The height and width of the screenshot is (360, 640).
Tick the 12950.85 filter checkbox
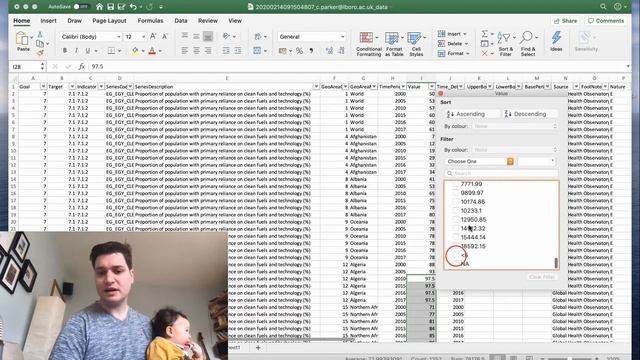pyautogui.click(x=456, y=220)
